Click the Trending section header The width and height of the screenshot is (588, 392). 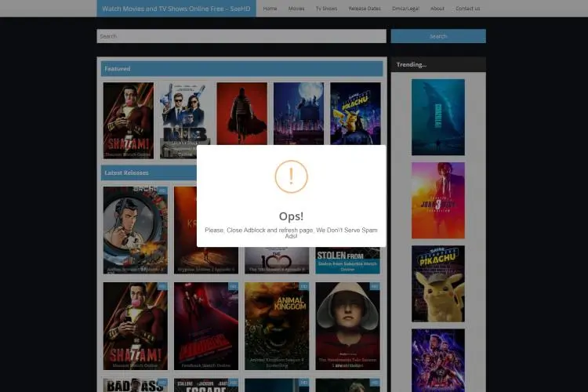point(438,64)
